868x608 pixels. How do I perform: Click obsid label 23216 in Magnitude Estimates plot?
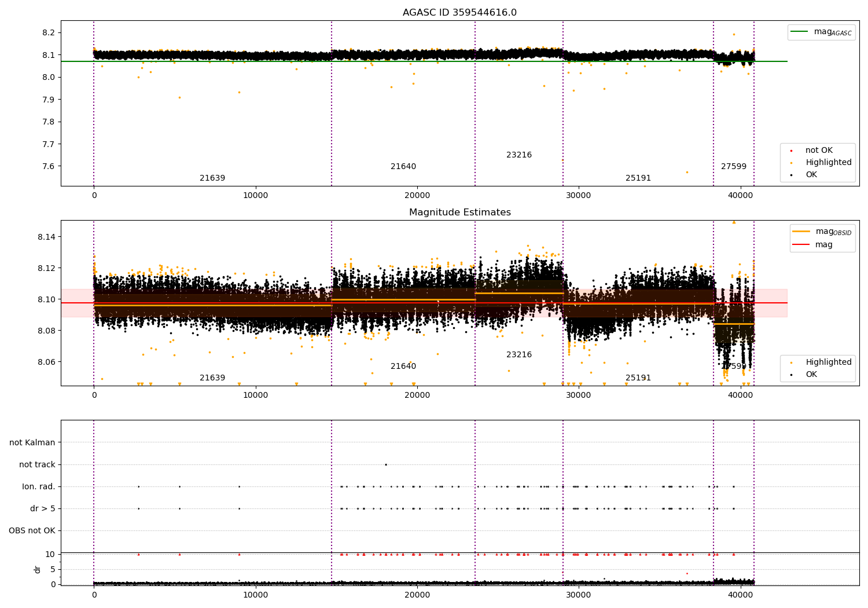(519, 355)
